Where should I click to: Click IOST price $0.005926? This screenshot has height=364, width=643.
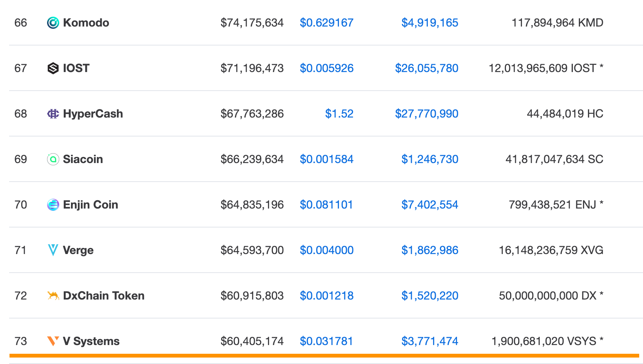[326, 68]
